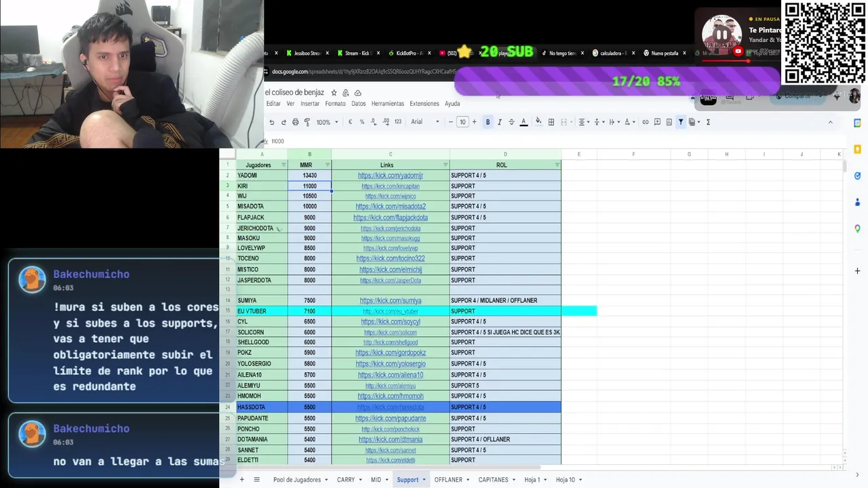
Task: Open kick.com/flapjackdota link
Action: tap(391, 218)
